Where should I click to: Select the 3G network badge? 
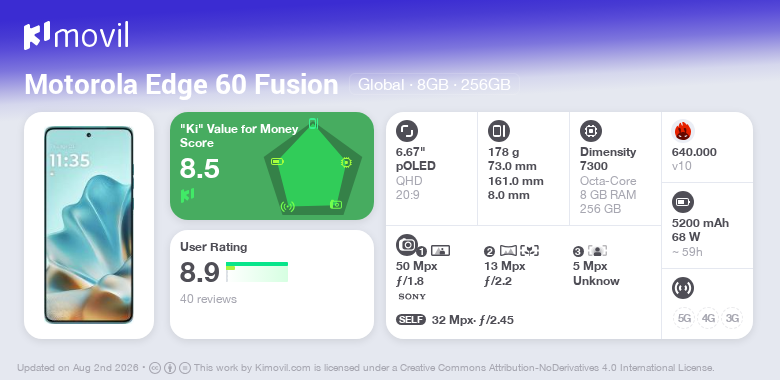coord(732,318)
